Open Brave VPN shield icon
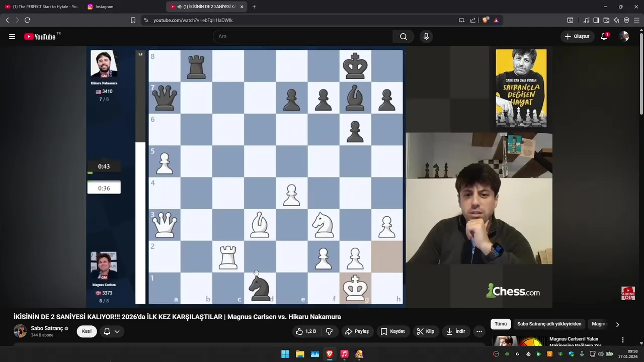 point(626,20)
